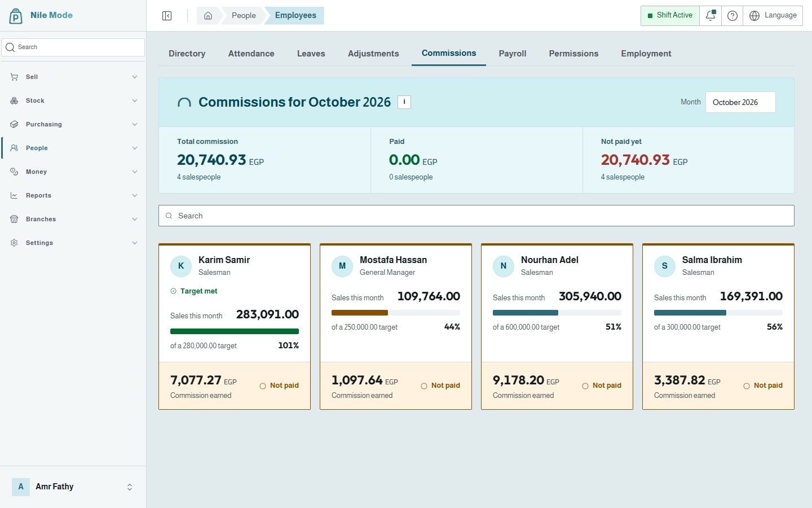Open notifications bell icon
This screenshot has width=812, height=508.
[710, 16]
